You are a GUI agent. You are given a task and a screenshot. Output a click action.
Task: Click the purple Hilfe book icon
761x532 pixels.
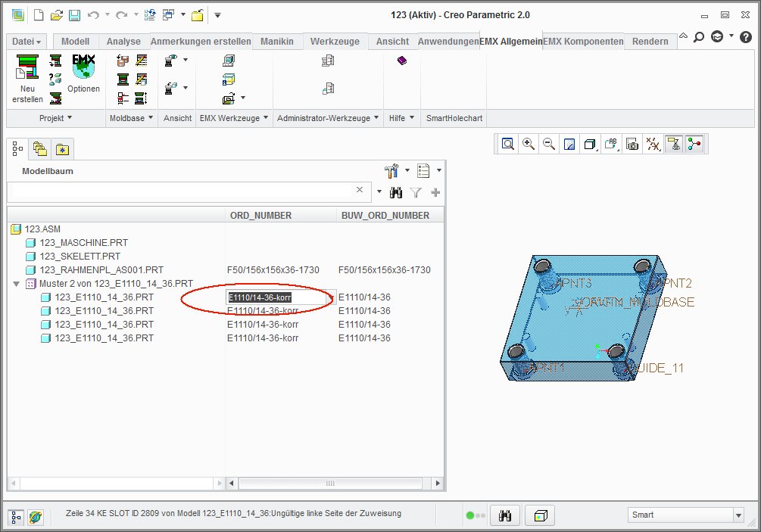coord(402,61)
